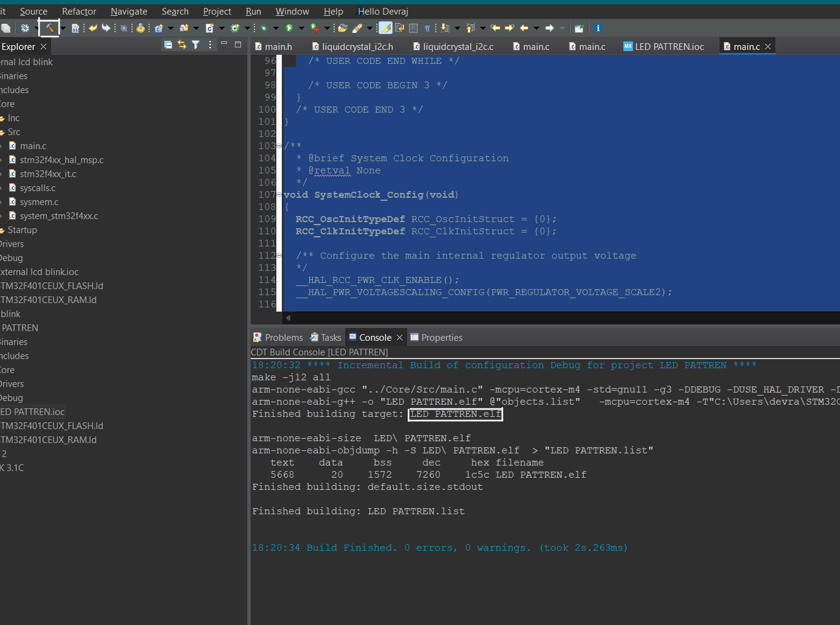Screen dimensions: 840x625
Task: Click the Forward navigation white arrow
Action: click(x=550, y=28)
